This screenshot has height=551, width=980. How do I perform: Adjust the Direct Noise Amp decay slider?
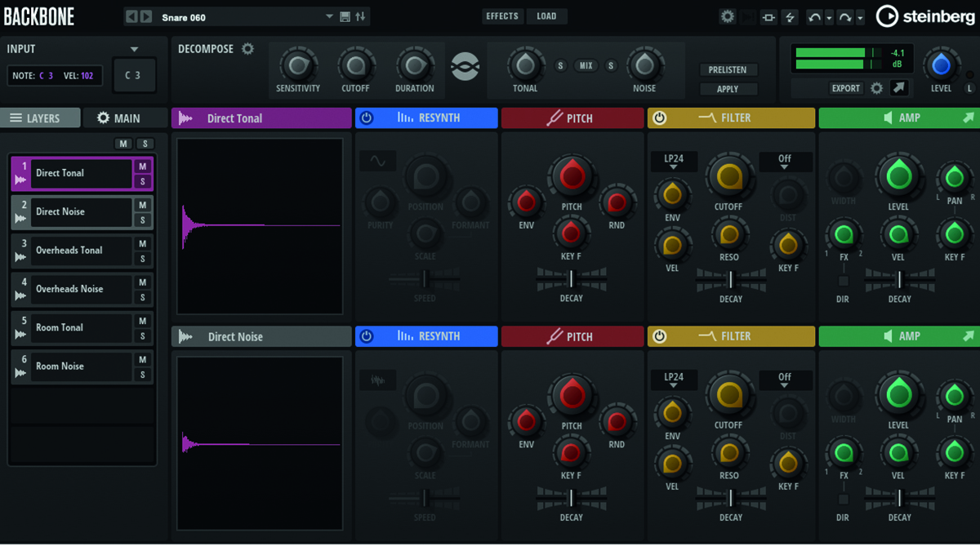pyautogui.click(x=899, y=498)
